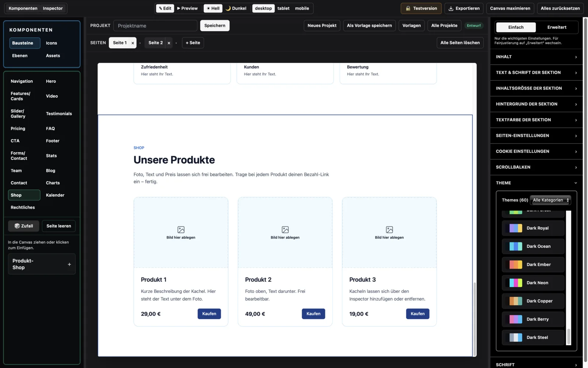Add the Produkt-Shop block via plus icon
This screenshot has width=588, height=368.
click(69, 264)
